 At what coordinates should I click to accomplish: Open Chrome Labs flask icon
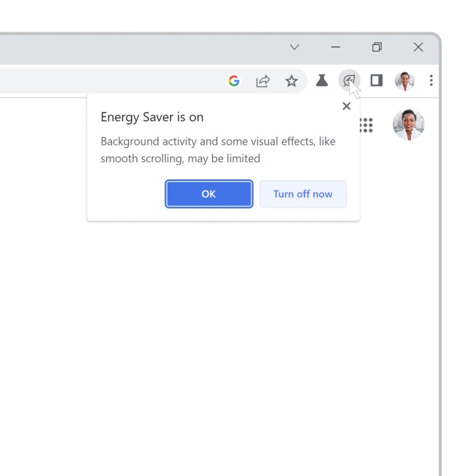322,81
